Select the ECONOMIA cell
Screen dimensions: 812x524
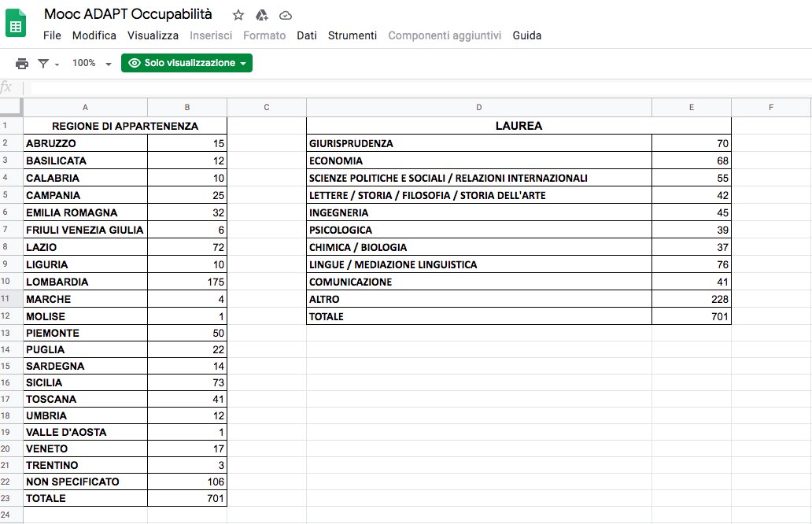coord(479,161)
